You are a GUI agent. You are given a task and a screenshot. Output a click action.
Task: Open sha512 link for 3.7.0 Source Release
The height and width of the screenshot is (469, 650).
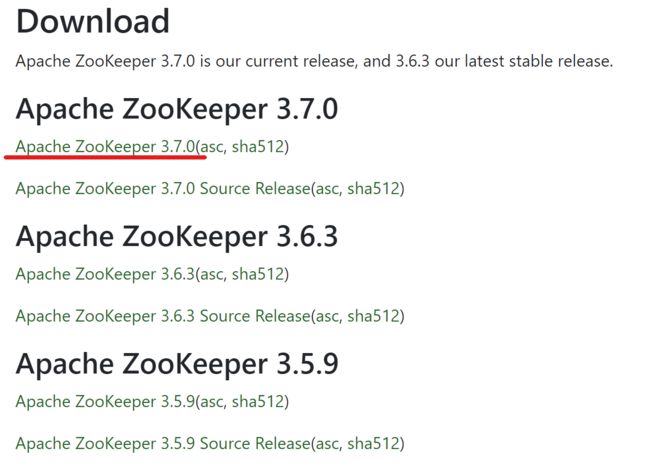coord(373,189)
